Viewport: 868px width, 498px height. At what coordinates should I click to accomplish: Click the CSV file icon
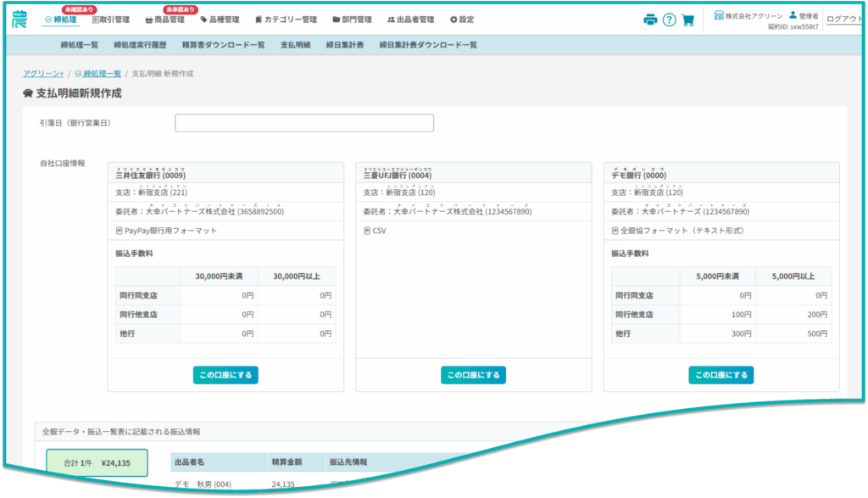[x=366, y=231]
